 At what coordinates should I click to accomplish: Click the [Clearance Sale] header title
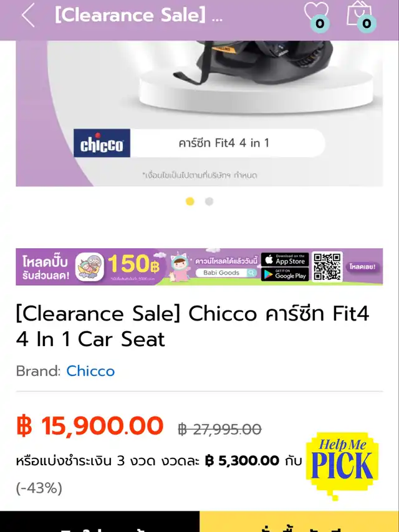point(139,15)
